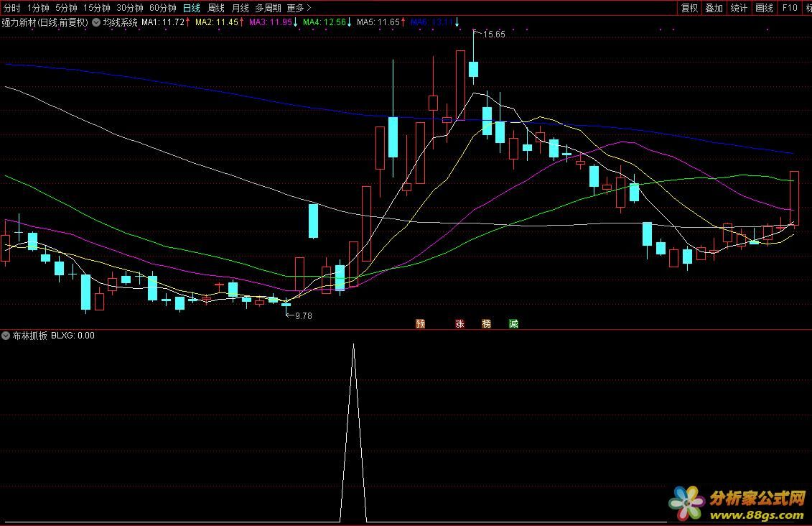Image resolution: width=812 pixels, height=526 pixels.
Task: Select the blue MA6 value label
Action: coord(432,22)
